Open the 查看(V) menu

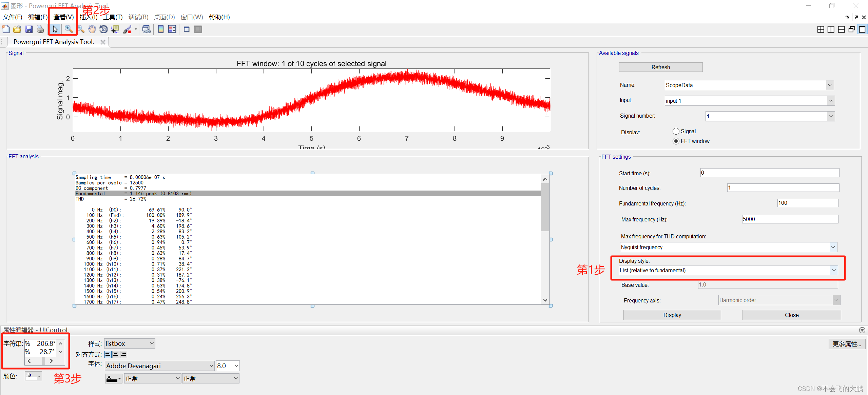point(63,17)
